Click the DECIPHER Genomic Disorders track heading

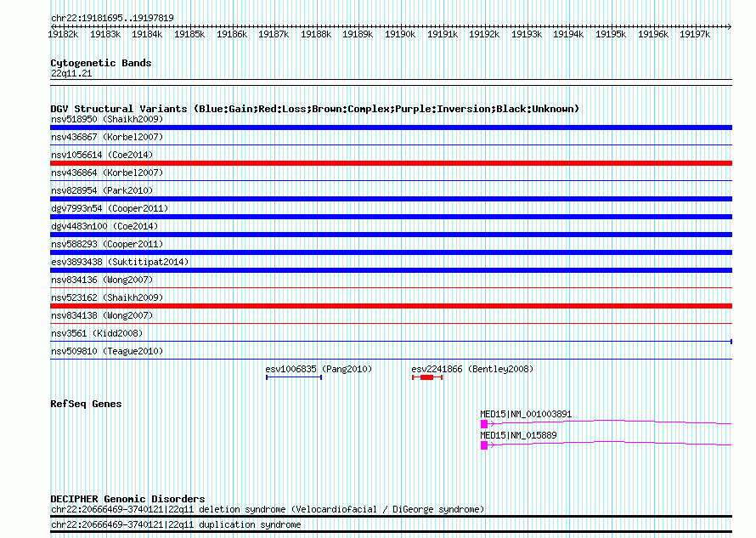[127, 499]
